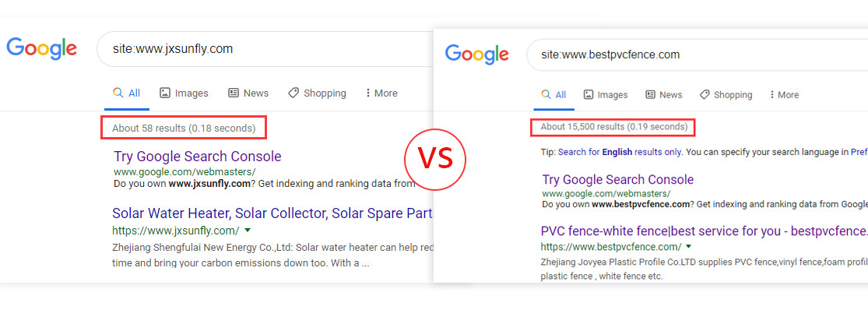Click the Shopping tag icon in the left search
The height and width of the screenshot is (310, 868).
tap(293, 93)
